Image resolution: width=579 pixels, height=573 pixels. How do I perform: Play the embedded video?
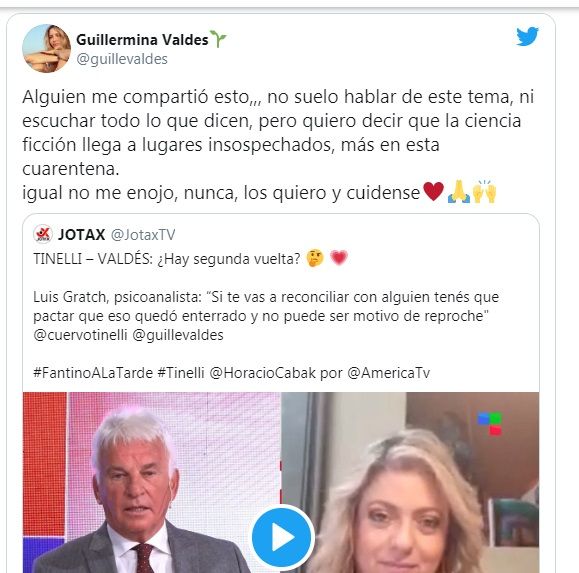[283, 537]
